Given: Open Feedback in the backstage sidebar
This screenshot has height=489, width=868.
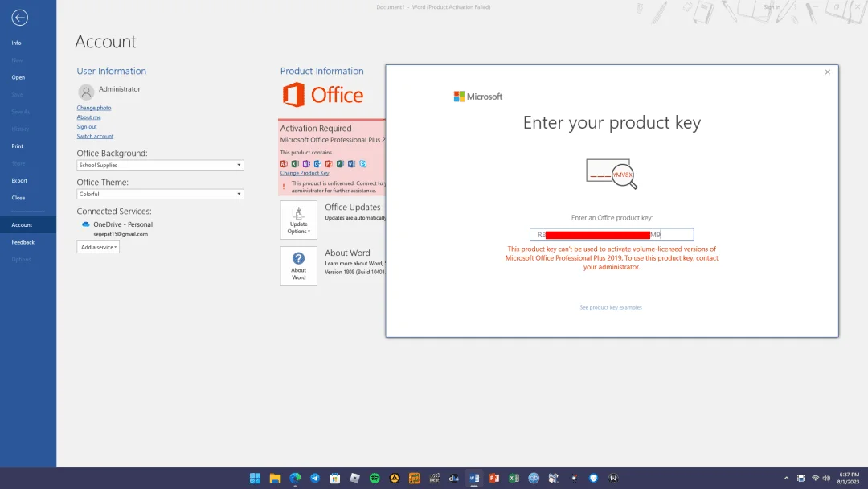Looking at the screenshot, I should pos(23,242).
